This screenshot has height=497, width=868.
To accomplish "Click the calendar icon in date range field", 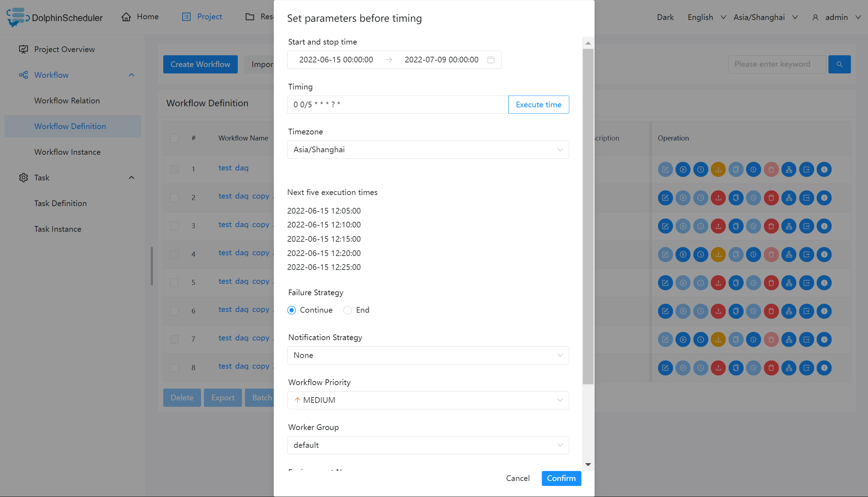I will point(491,60).
